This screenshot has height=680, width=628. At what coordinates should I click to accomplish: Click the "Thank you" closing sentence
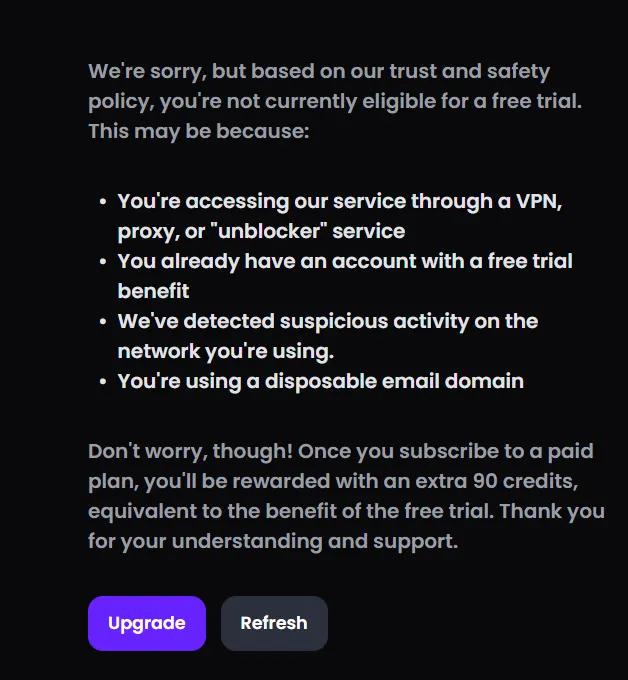tap(551, 512)
